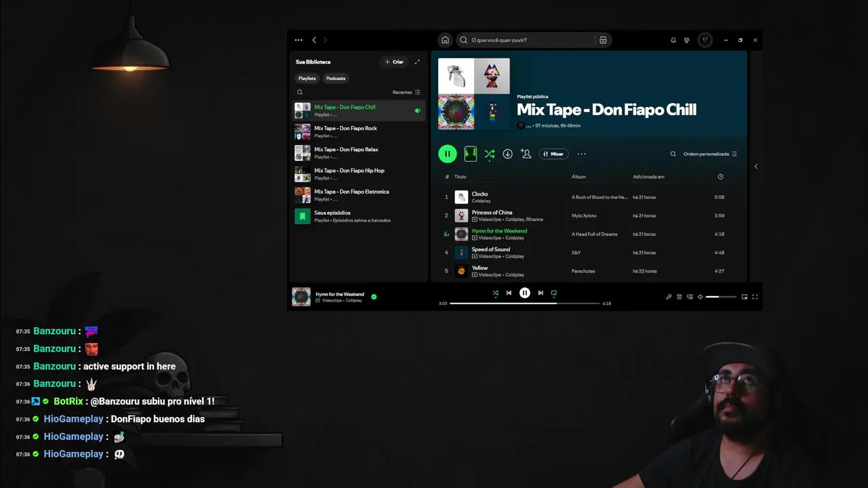Open Recentes sort dropdown in library
The height and width of the screenshot is (488, 868).
406,92
